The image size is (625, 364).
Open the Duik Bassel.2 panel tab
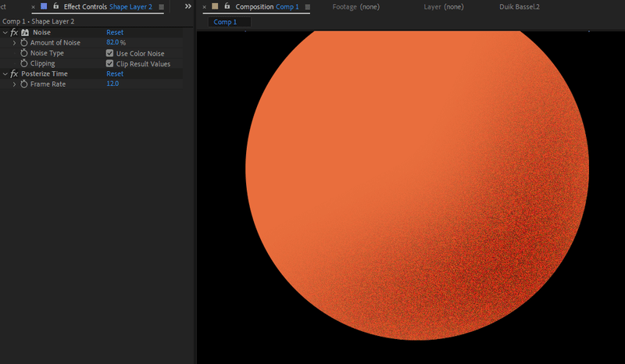[x=520, y=7]
